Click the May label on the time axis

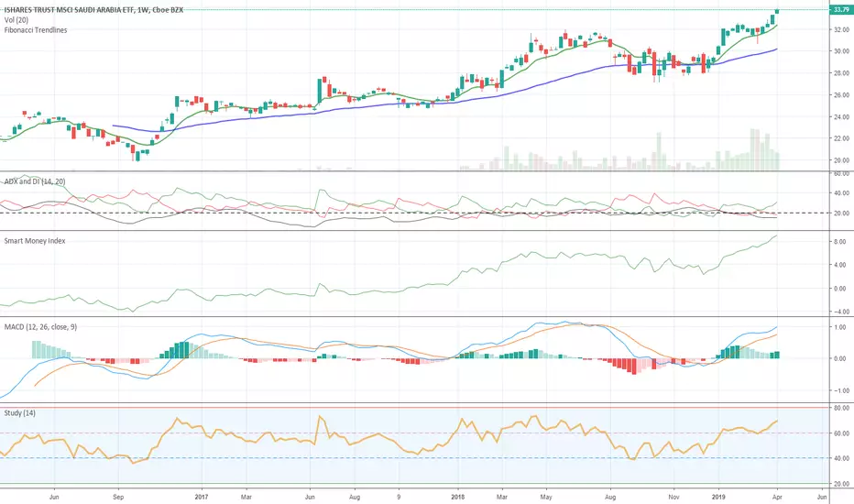tap(546, 497)
